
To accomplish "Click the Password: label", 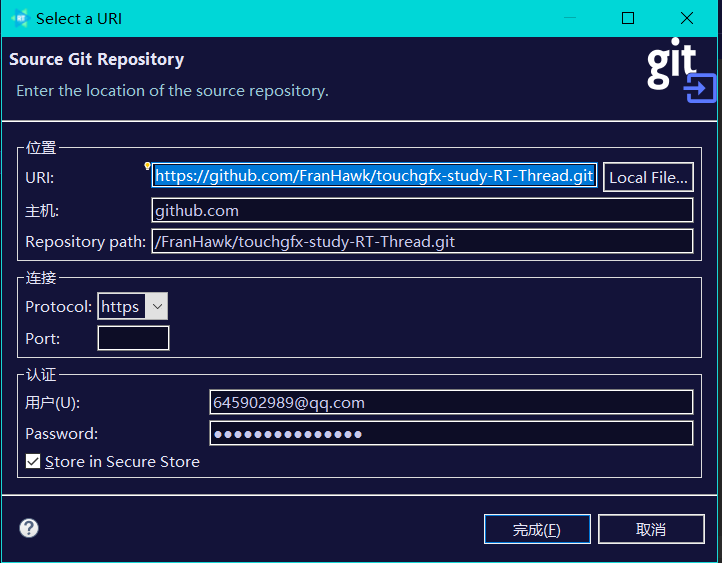I will point(62,434).
